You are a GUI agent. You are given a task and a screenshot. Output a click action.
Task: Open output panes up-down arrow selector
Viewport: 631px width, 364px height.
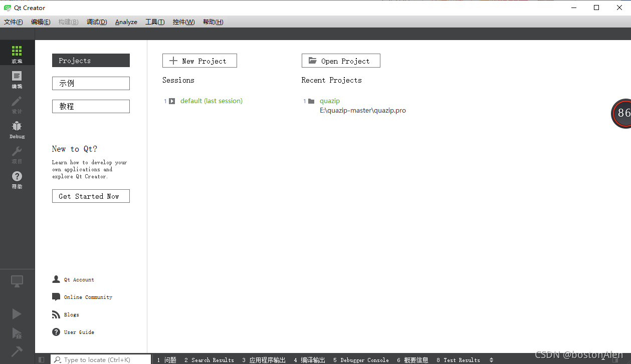coord(491,359)
